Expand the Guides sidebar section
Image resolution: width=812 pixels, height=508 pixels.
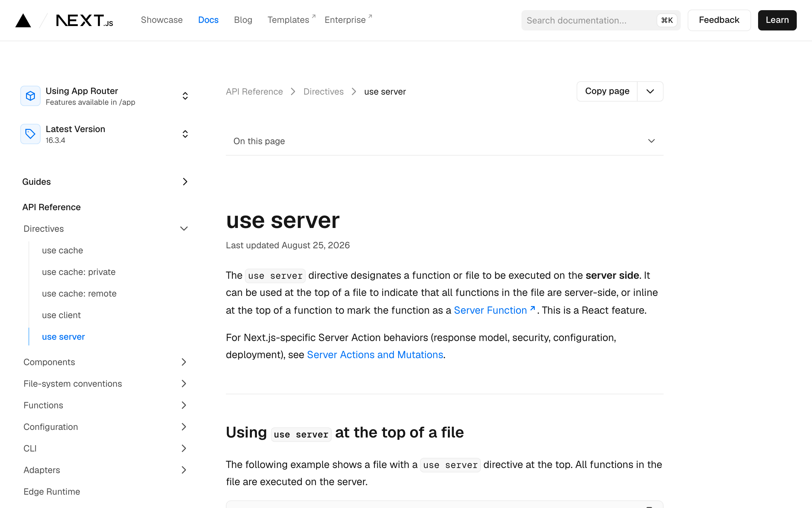[105, 182]
